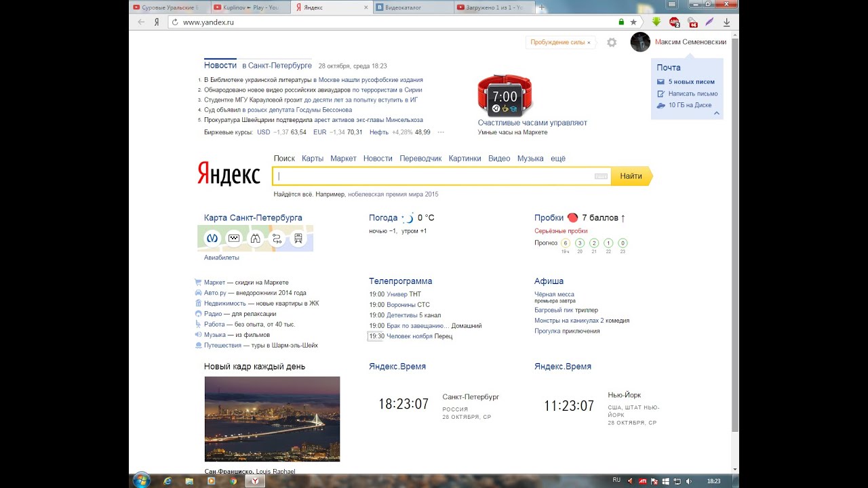Open the Adblock extension icon
Screen dimensions: 868x488
coord(674,22)
